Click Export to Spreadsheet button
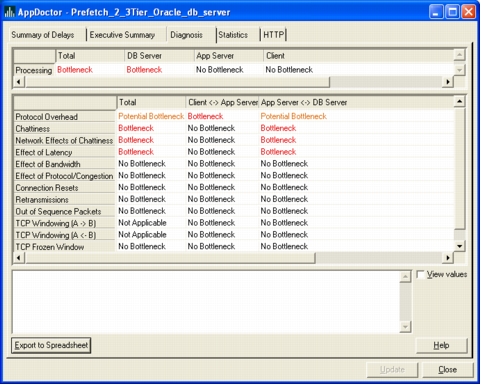Viewport: 482px width, 385px height. (51, 345)
